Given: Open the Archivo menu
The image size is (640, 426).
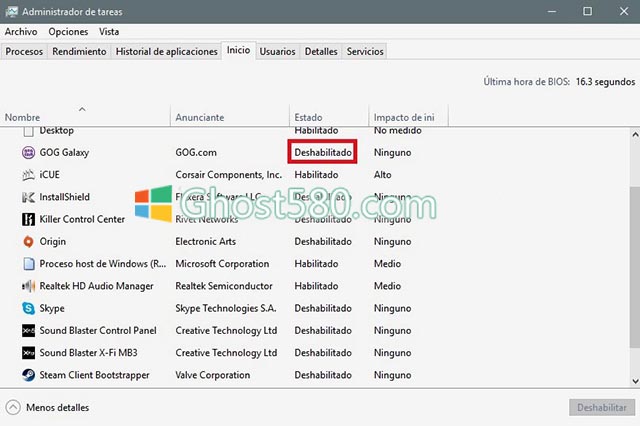Looking at the screenshot, I should [21, 31].
